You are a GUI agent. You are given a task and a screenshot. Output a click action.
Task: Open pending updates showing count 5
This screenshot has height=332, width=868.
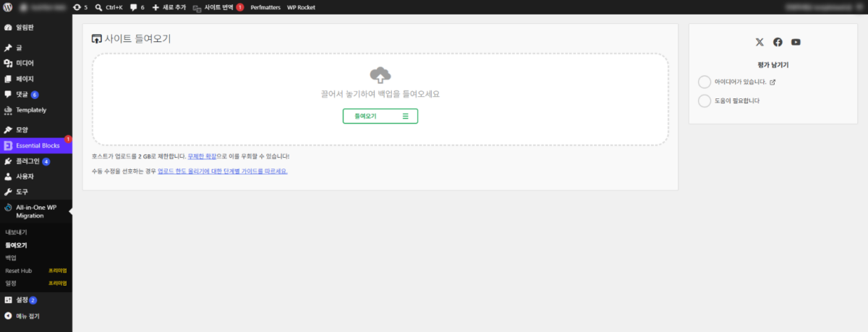(80, 7)
